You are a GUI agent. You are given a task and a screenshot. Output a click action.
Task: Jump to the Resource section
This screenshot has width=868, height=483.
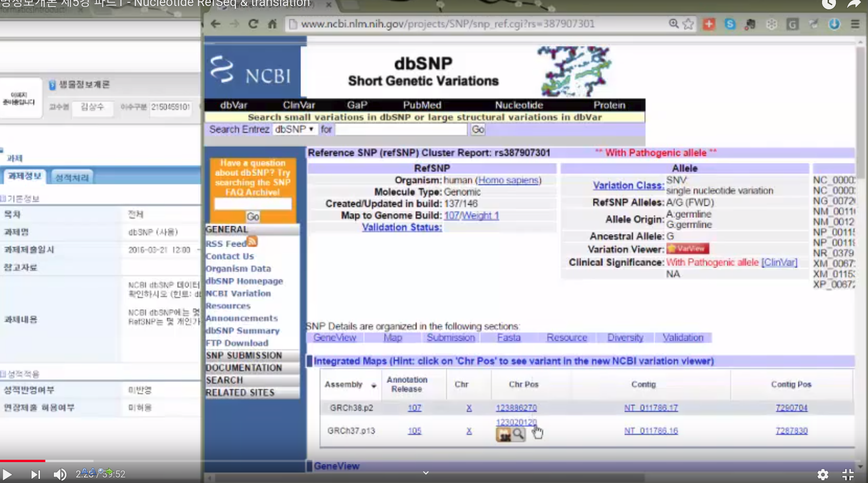pyautogui.click(x=567, y=338)
